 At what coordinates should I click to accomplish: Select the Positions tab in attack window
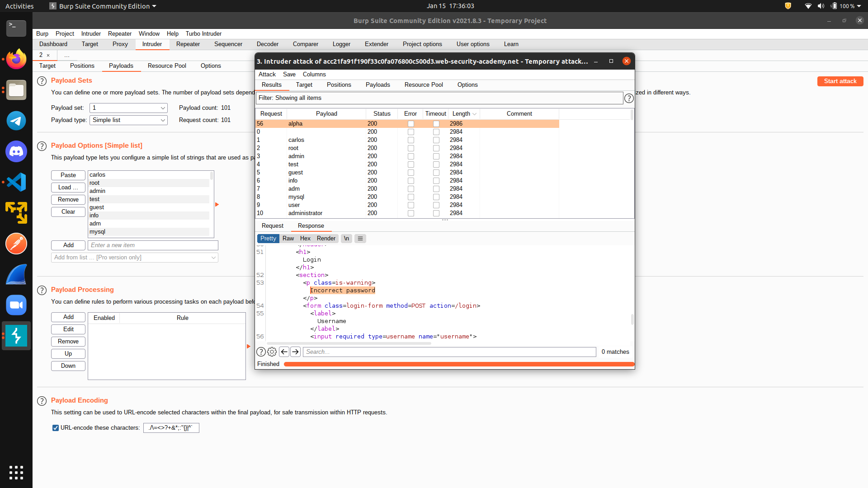pos(339,84)
